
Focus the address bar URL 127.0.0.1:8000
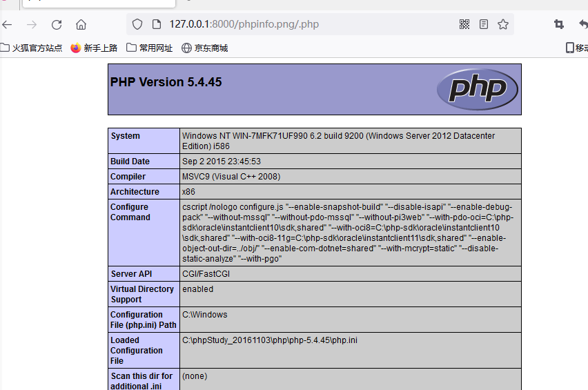click(x=244, y=24)
